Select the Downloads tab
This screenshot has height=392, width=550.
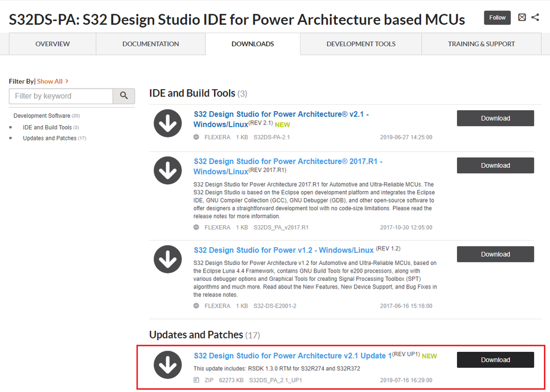(x=253, y=44)
